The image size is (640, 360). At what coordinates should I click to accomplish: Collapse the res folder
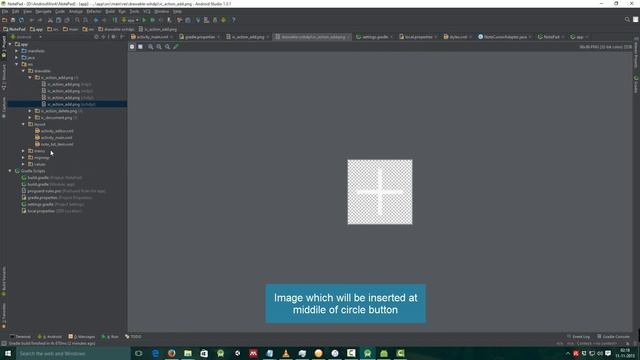[17, 64]
